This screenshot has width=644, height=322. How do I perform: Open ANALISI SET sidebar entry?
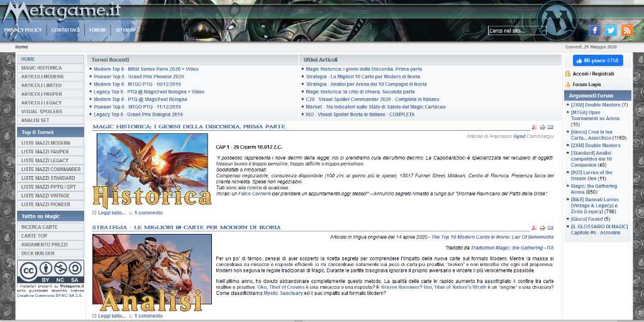click(50, 120)
